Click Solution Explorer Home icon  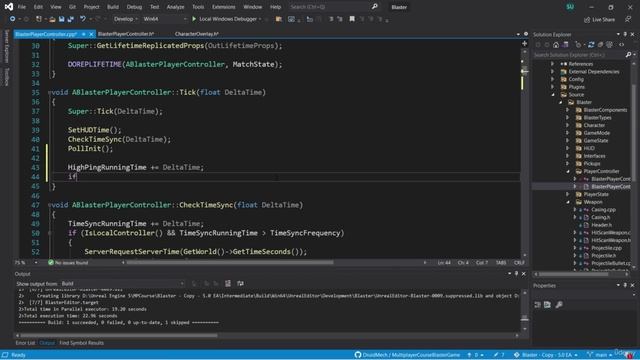[556, 45]
